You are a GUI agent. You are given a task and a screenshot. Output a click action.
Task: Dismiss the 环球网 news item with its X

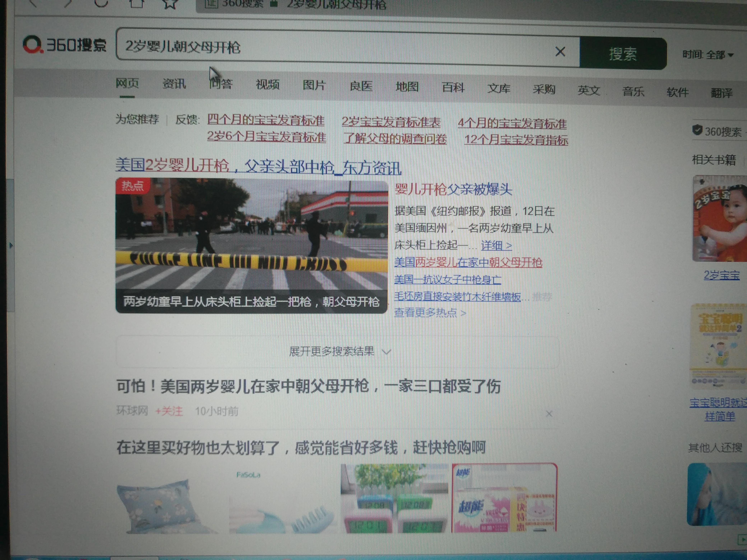549,414
